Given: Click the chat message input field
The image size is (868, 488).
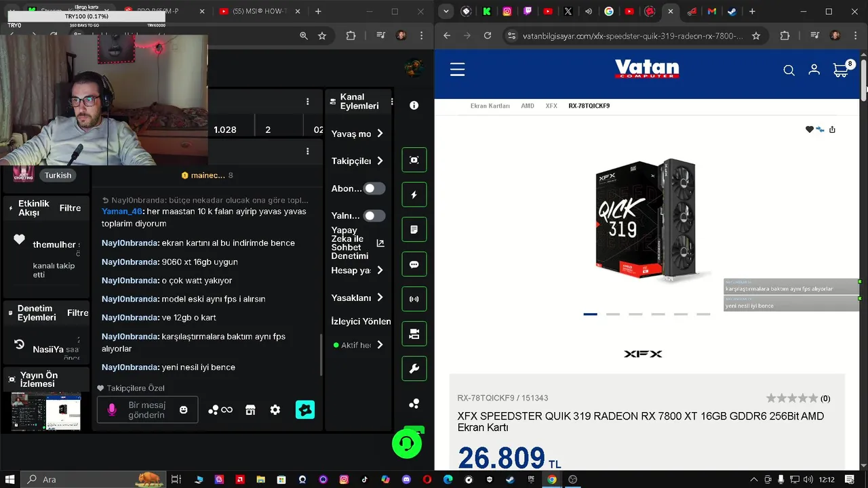Looking at the screenshot, I should pos(147,410).
